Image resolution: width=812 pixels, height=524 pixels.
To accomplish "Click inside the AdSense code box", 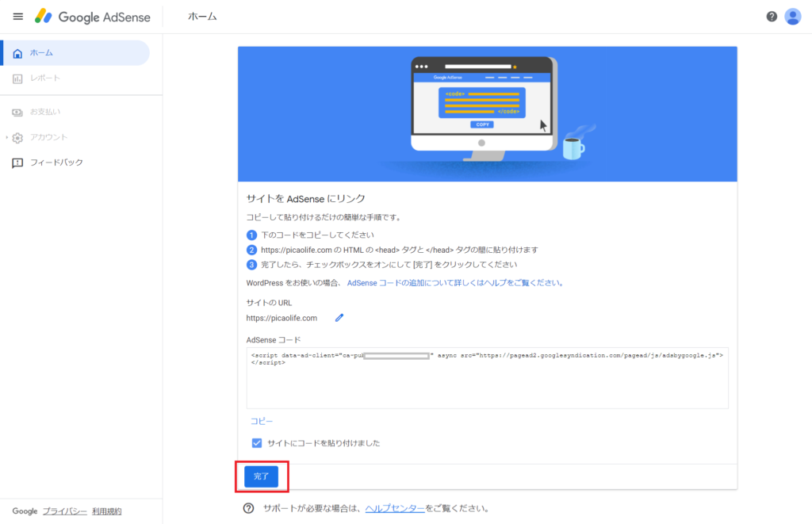I will 488,378.
